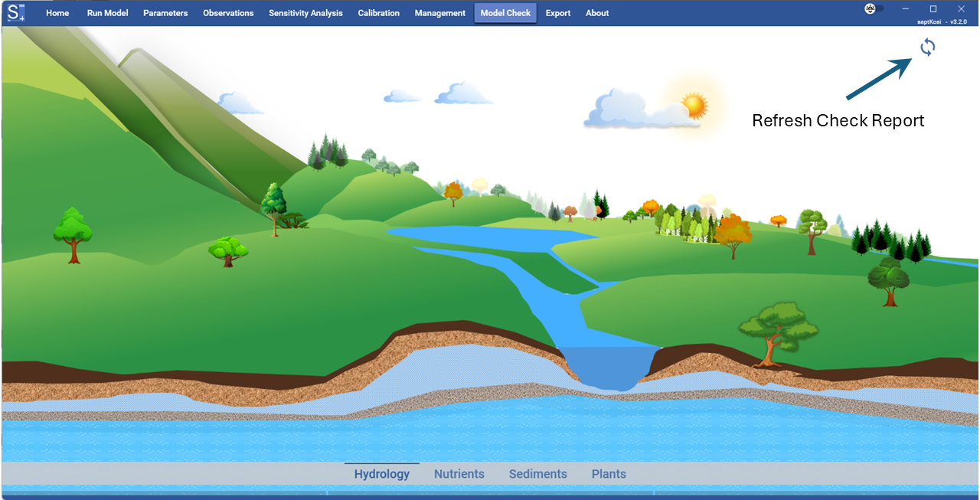Open the Home menu
Screen dimensions: 980x500
(x=57, y=13)
